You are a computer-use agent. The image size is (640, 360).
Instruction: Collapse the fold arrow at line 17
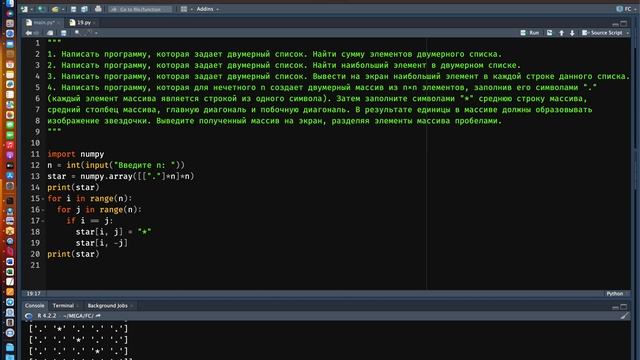pos(43,221)
